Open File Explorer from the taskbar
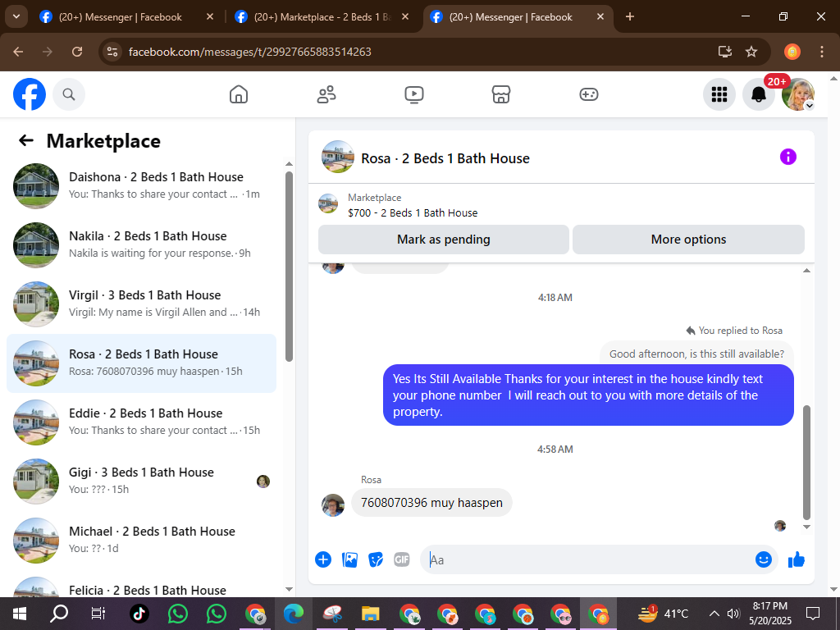This screenshot has height=630, width=840. [x=370, y=614]
